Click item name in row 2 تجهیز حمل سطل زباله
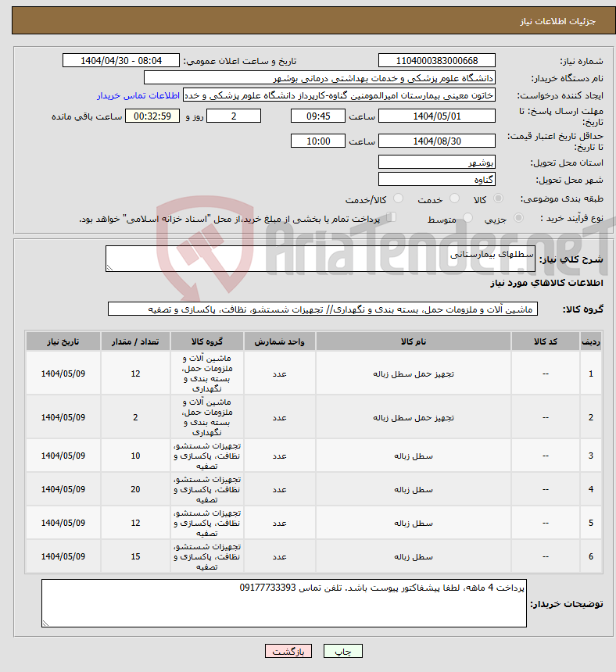616x672 pixels. 414,417
